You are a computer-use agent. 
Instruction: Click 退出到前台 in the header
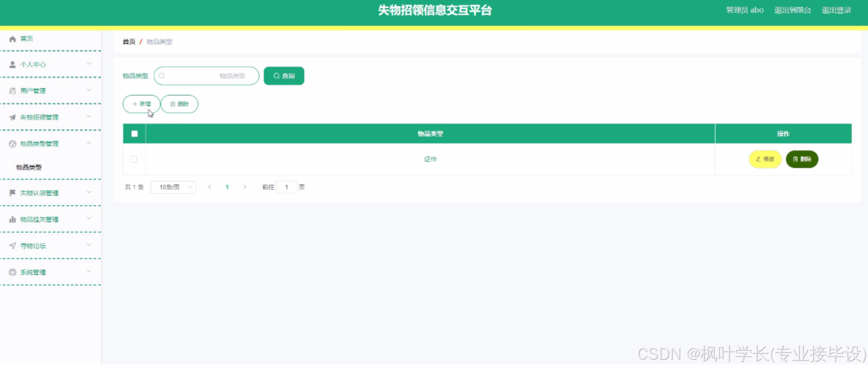click(x=793, y=10)
